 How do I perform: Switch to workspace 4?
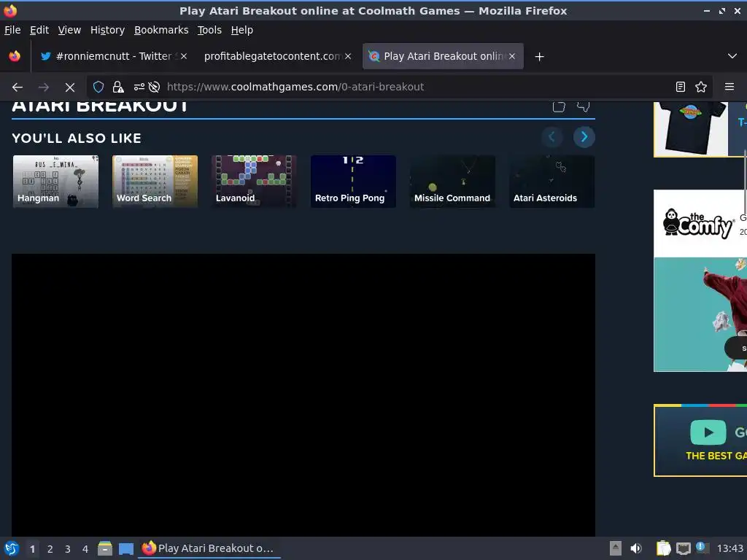pyautogui.click(x=85, y=549)
